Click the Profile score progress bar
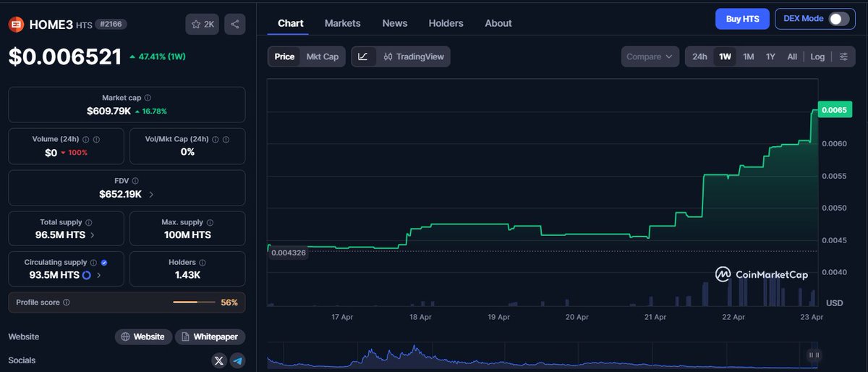The width and height of the screenshot is (868, 372). point(194,303)
